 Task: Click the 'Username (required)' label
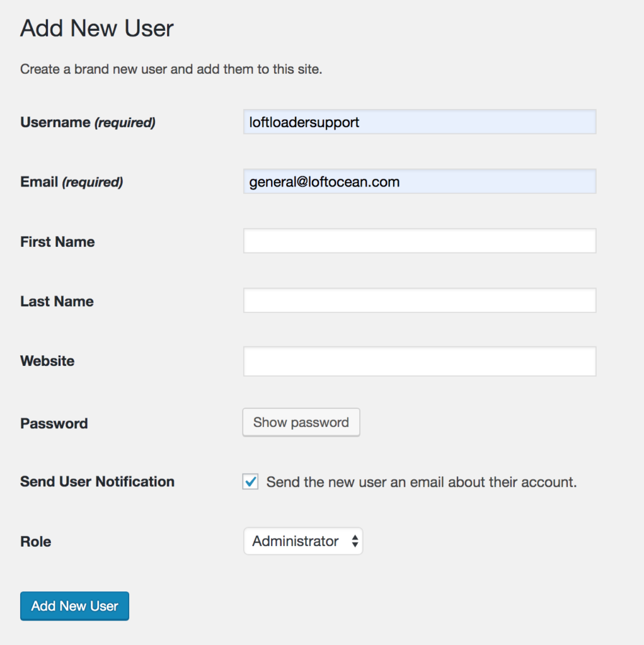(88, 122)
